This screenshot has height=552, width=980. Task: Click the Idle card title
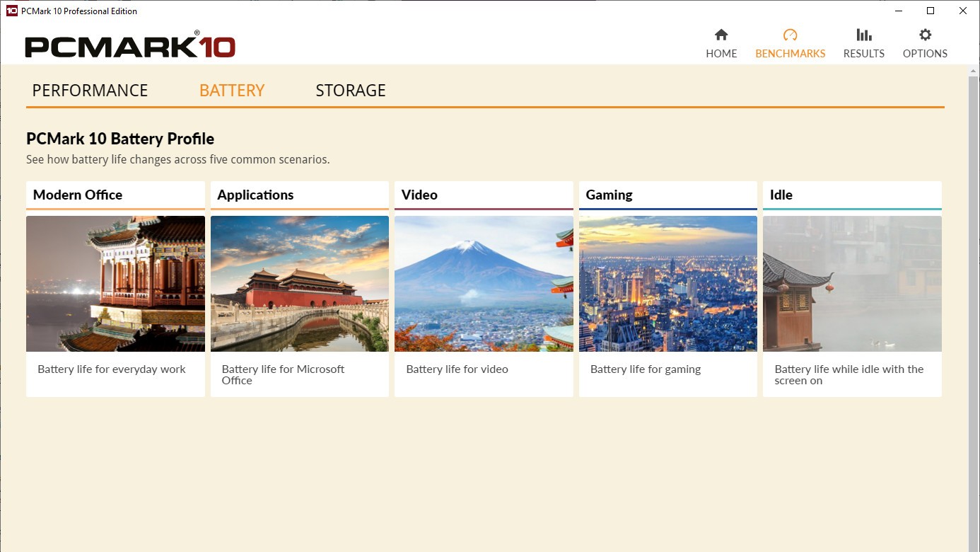tap(781, 195)
